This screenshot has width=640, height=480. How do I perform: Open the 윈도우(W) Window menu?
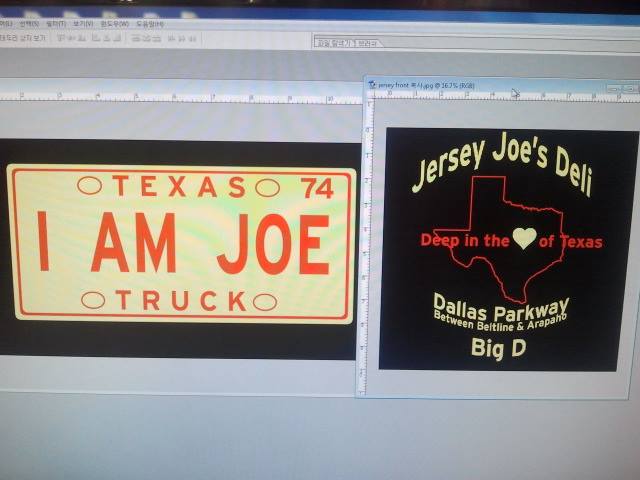[x=115, y=24]
